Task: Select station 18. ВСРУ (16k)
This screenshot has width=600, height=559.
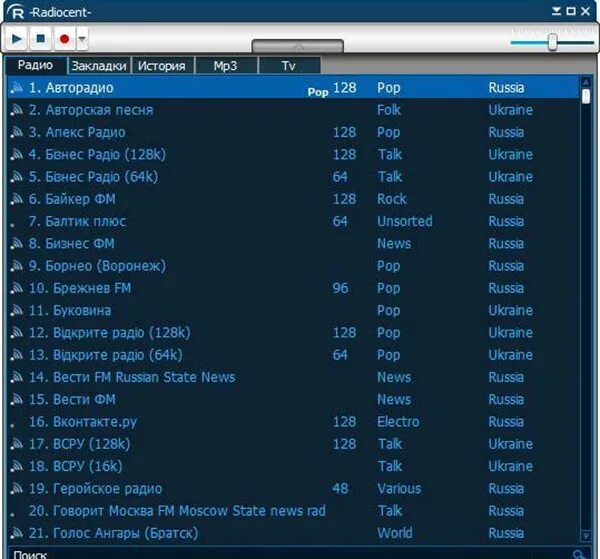Action: 293,466
